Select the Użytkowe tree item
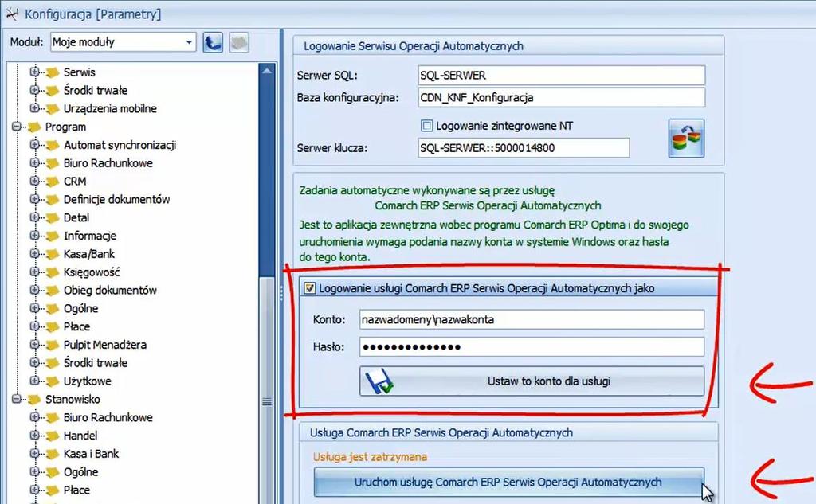The height and width of the screenshot is (504, 816). tap(87, 381)
